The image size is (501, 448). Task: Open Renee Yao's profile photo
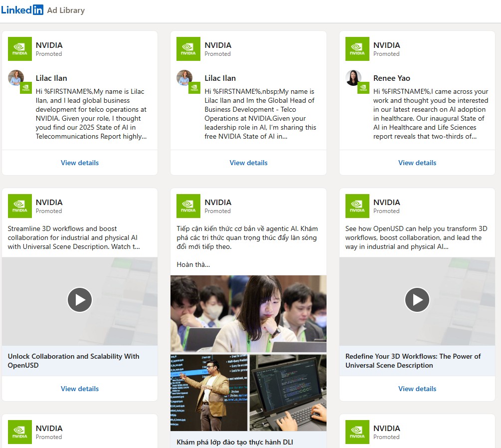point(353,78)
